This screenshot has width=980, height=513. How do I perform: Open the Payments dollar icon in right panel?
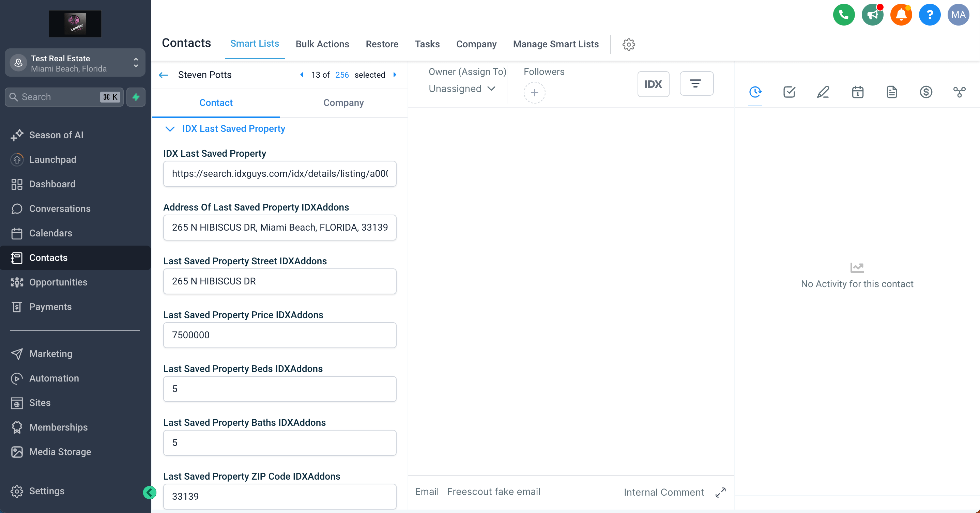pyautogui.click(x=925, y=92)
